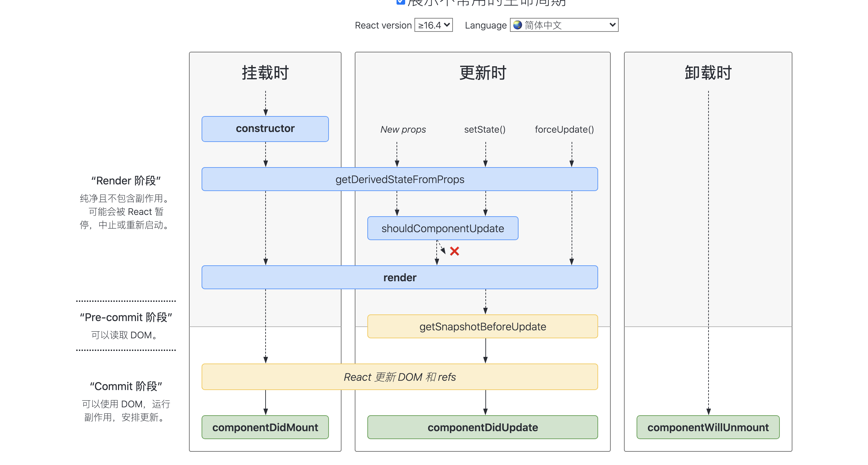Click the globe icon in Language selector
The height and width of the screenshot is (465, 868).
517,25
